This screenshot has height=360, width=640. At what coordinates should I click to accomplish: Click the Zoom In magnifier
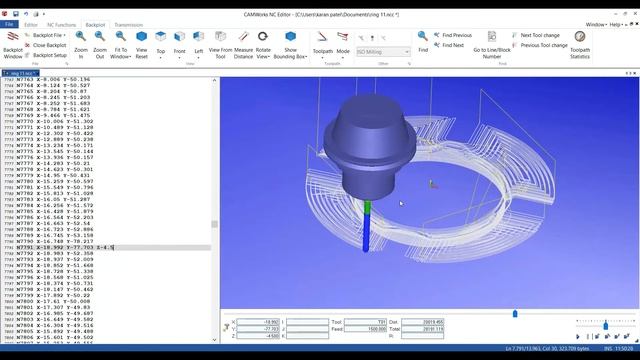pyautogui.click(x=81, y=45)
